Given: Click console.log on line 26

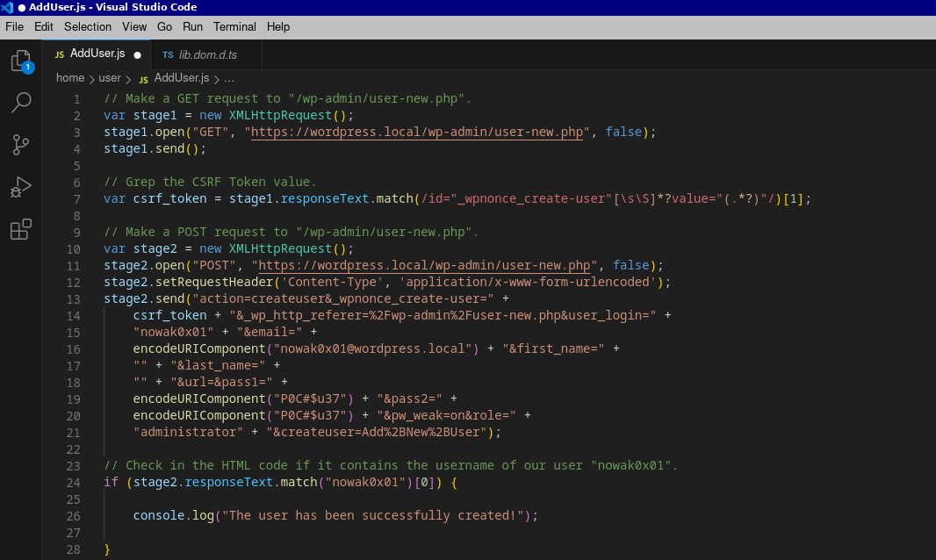Looking at the screenshot, I should (x=174, y=515).
